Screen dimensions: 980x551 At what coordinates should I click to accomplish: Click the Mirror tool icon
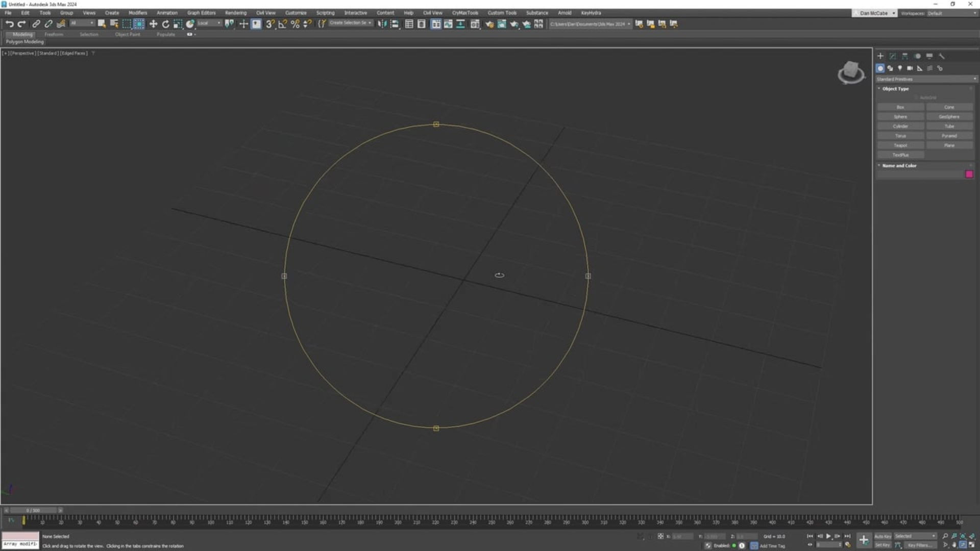[382, 24]
